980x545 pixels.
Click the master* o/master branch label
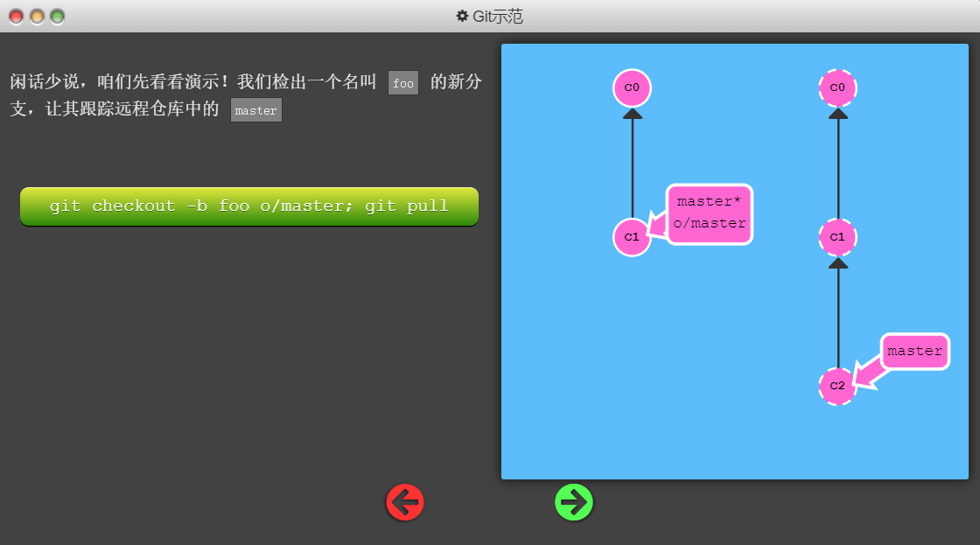tap(710, 213)
